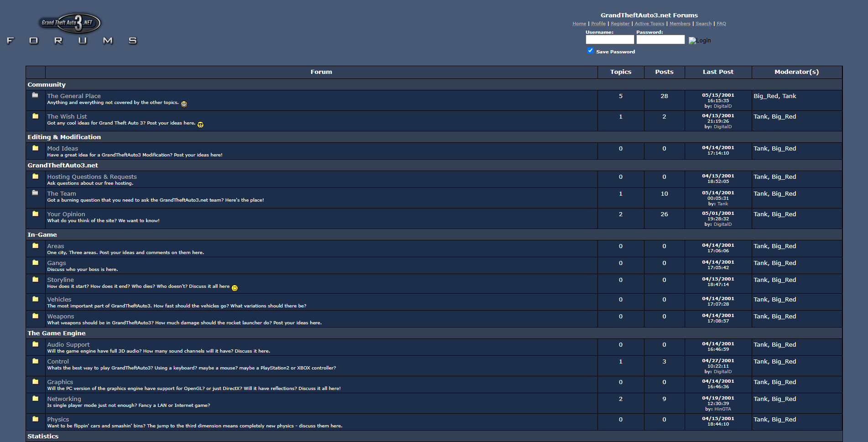Click folder icon beside Areas forum
This screenshot has width=868, height=442.
35,245
